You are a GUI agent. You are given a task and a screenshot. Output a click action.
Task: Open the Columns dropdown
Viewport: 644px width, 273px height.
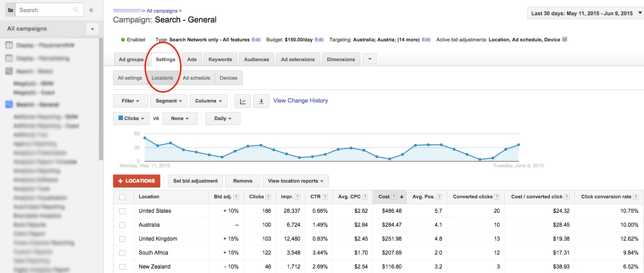pos(208,101)
